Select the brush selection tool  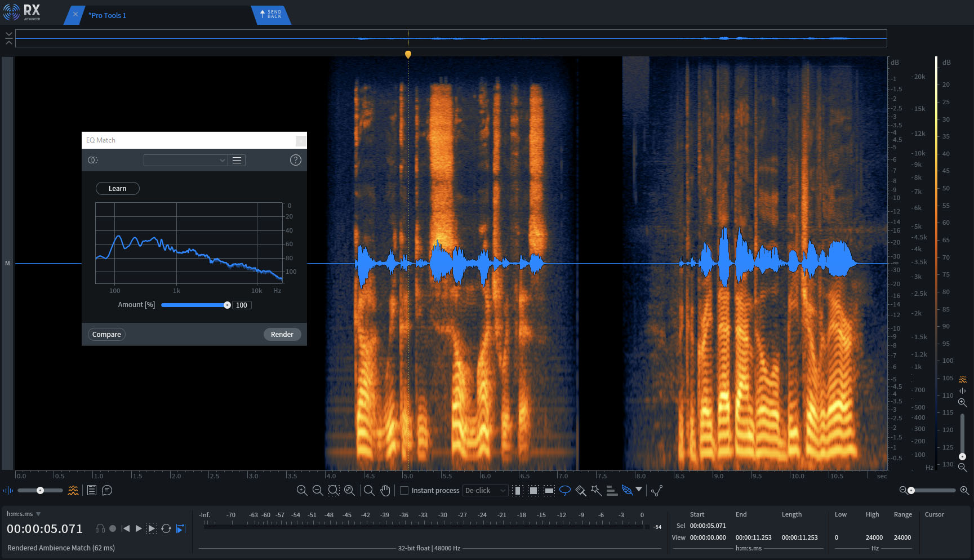581,490
